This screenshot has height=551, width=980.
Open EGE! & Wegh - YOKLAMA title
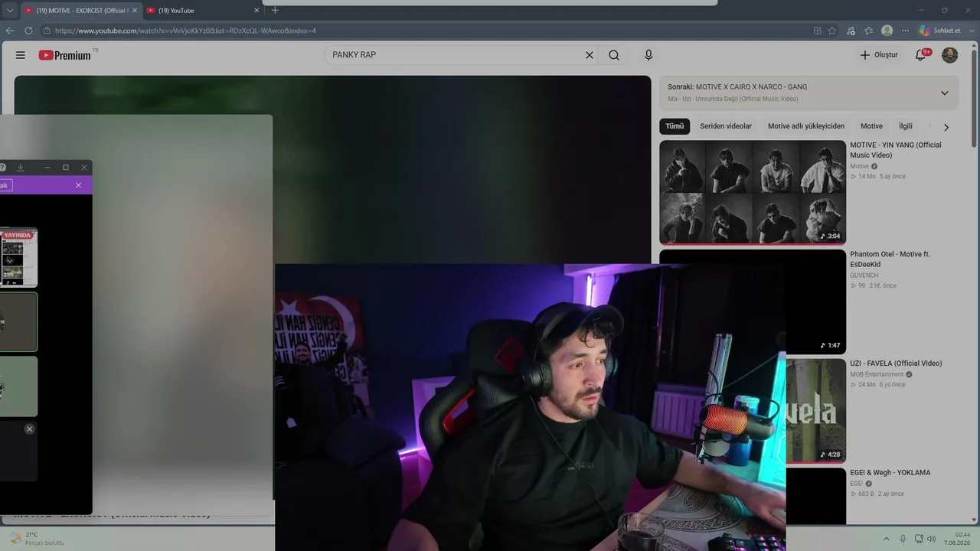point(890,473)
